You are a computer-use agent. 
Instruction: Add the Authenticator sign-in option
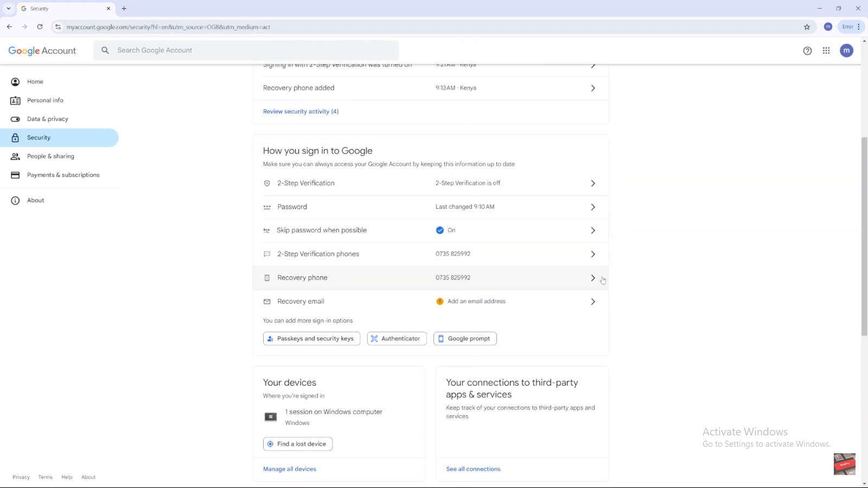pos(397,339)
